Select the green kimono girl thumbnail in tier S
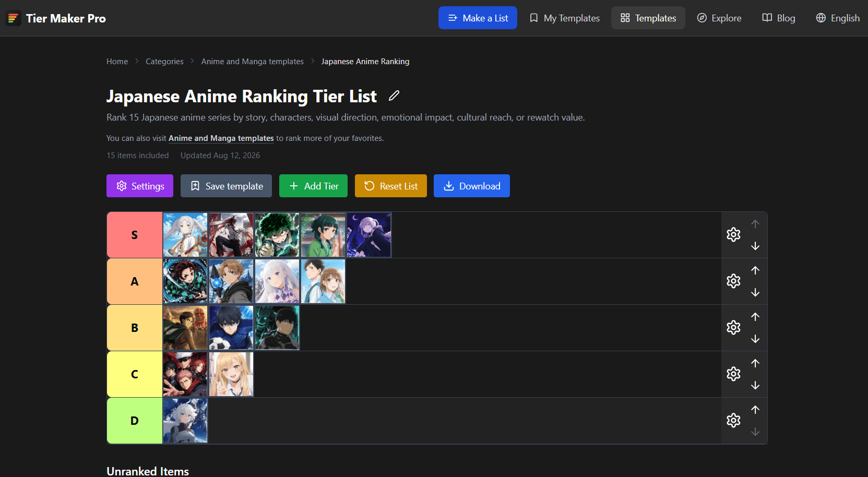 (x=323, y=235)
